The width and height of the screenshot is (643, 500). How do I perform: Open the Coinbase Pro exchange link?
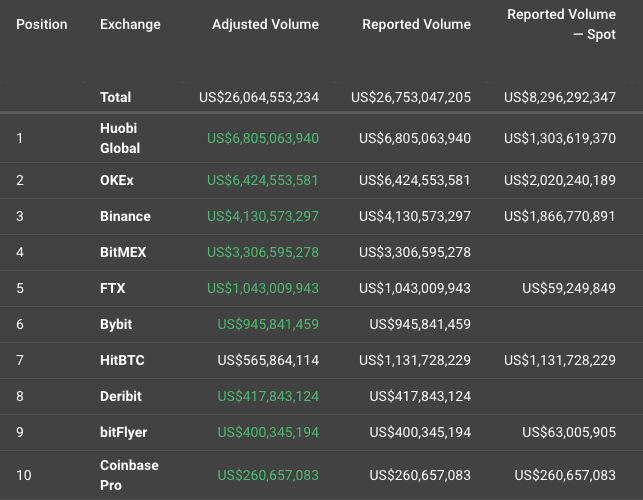pos(129,475)
